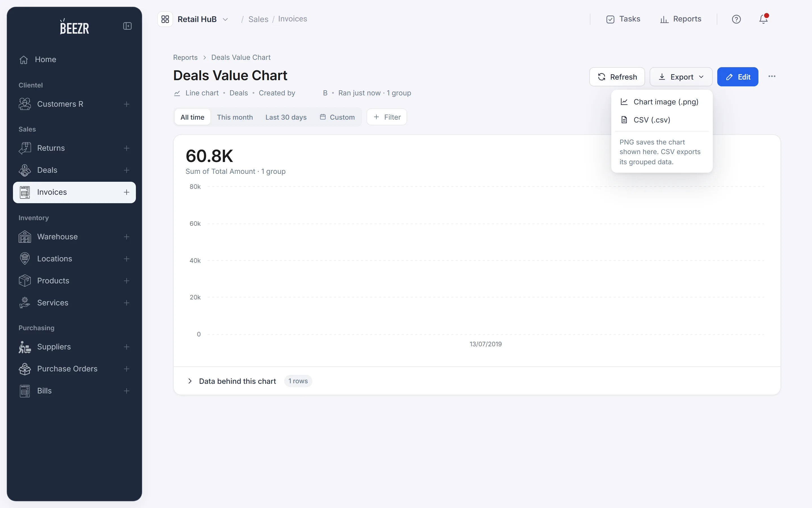Switch to the This month range tab

tap(235, 117)
